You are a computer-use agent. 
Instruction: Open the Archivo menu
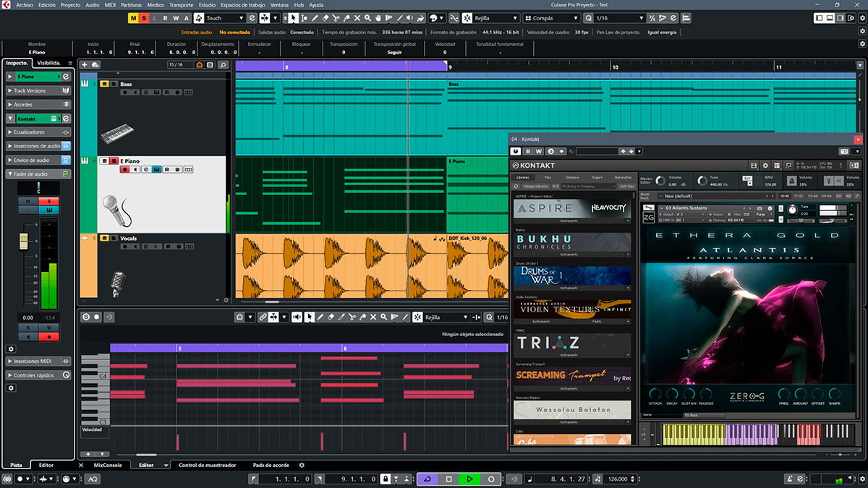24,4
